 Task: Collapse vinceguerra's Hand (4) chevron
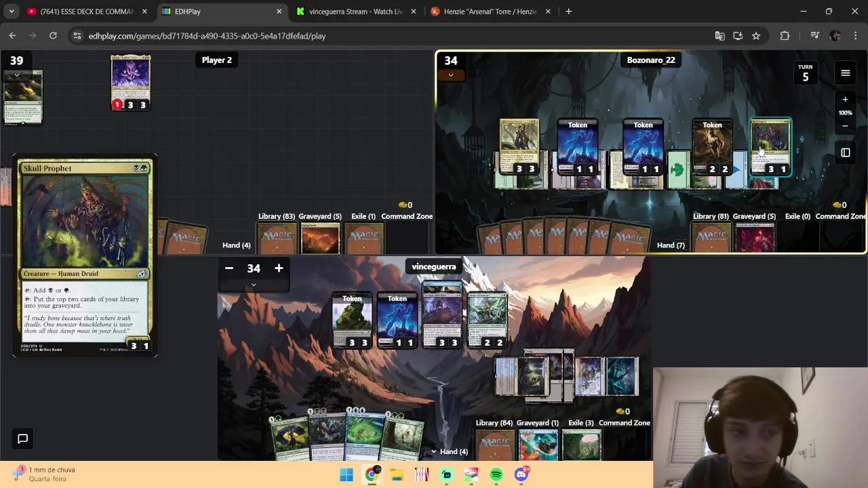(433, 451)
